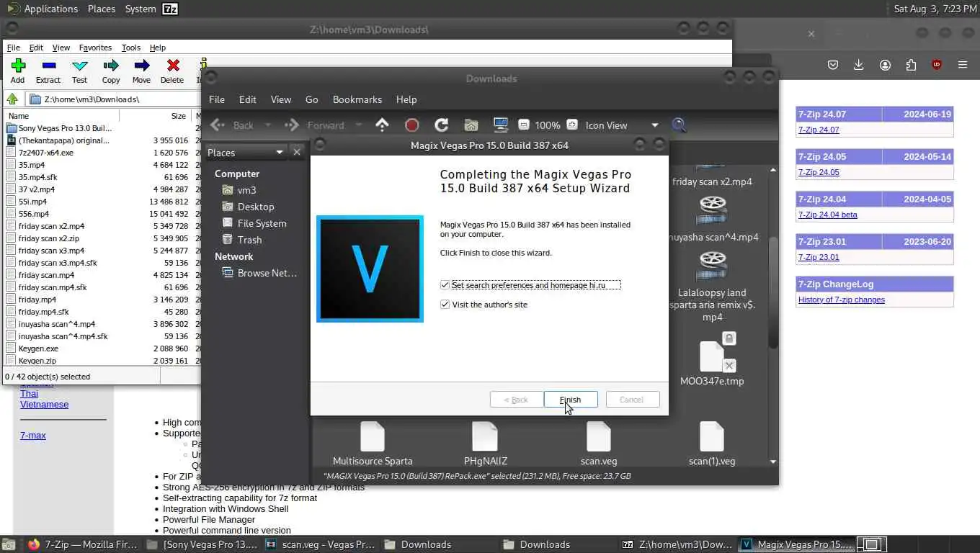The width and height of the screenshot is (980, 553).
Task: Open the Home folder icon in toolbar
Action: [x=471, y=125]
